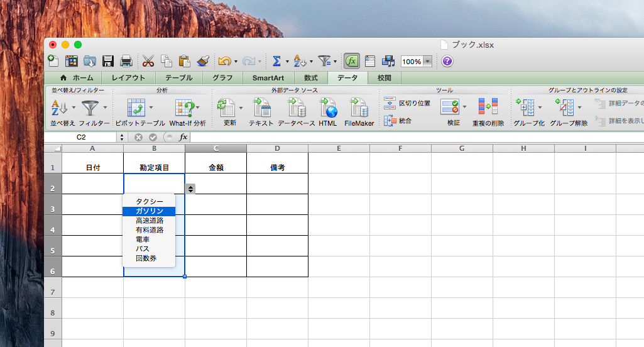Open the 校閲 tab
Screen dimensions: 644x347
[x=384, y=78]
